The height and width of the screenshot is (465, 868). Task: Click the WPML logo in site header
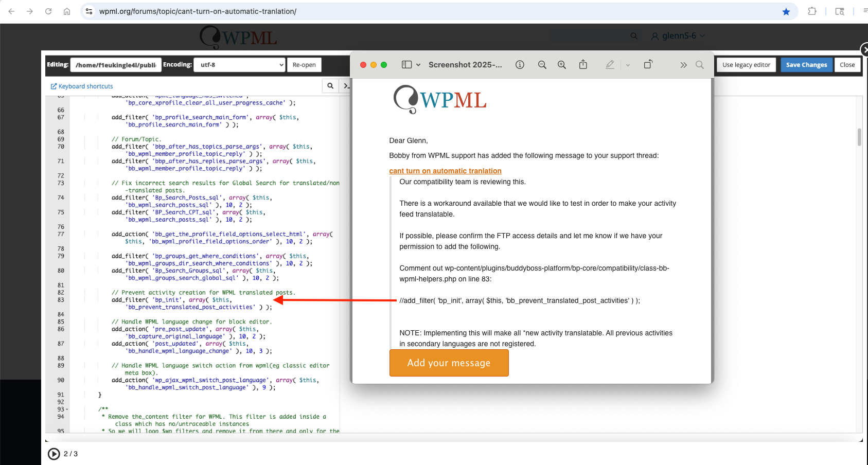pos(238,37)
